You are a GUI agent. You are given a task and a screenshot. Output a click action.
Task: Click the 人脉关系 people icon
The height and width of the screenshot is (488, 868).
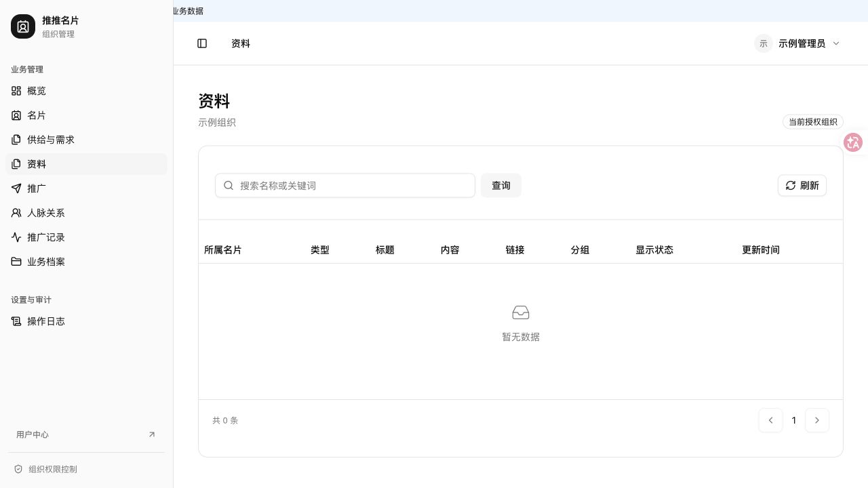point(16,213)
